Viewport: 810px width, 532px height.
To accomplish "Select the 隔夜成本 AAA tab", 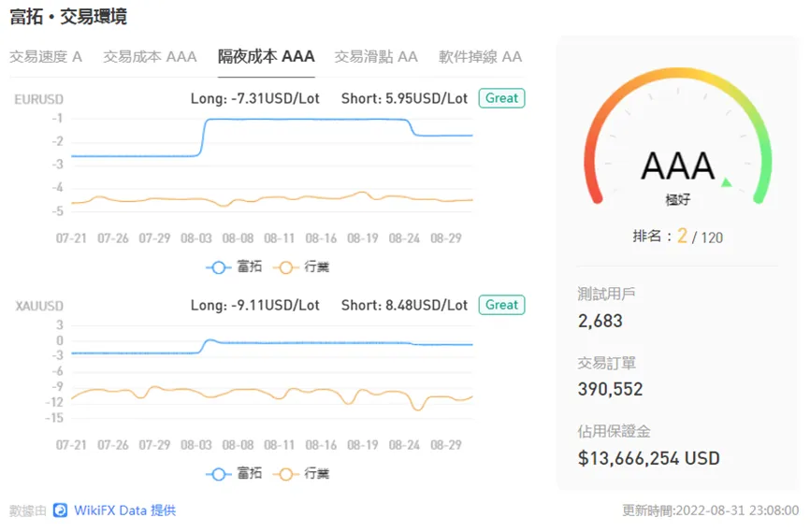I will coord(266,56).
